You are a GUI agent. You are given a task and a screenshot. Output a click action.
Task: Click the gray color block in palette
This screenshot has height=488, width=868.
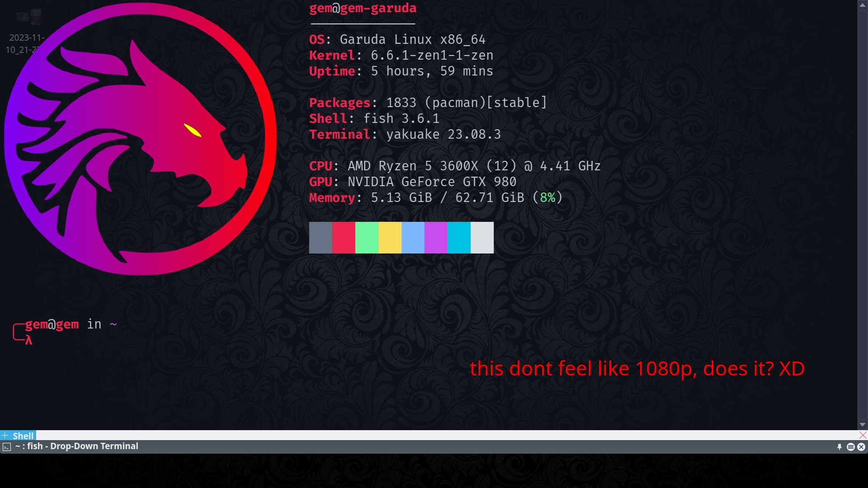pyautogui.click(x=321, y=238)
